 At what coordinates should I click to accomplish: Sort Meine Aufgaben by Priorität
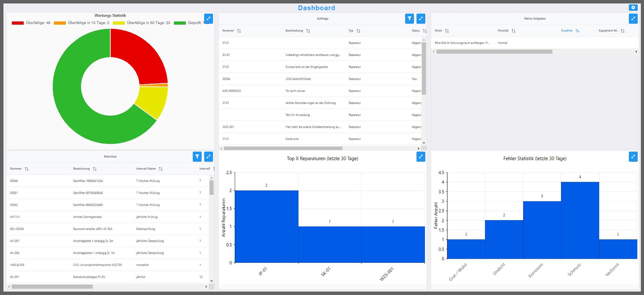pyautogui.click(x=513, y=31)
